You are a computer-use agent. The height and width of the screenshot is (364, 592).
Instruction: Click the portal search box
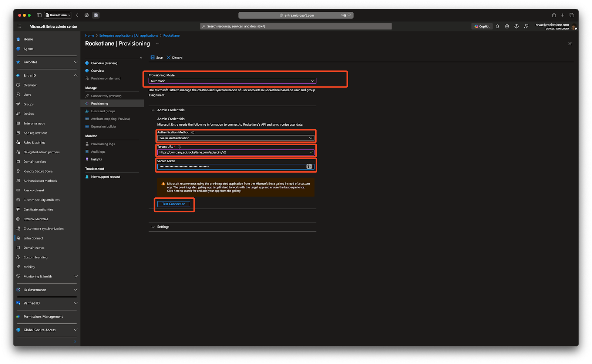pyautogui.click(x=296, y=26)
